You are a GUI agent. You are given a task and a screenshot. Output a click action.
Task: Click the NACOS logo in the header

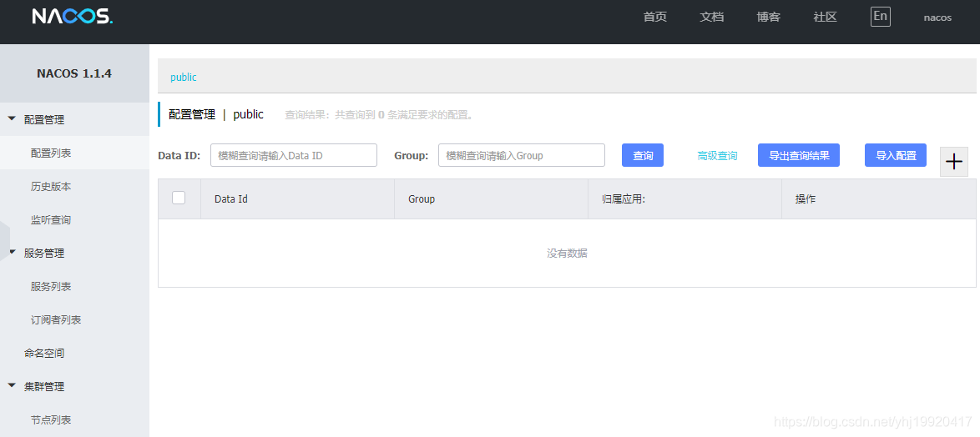[73, 16]
